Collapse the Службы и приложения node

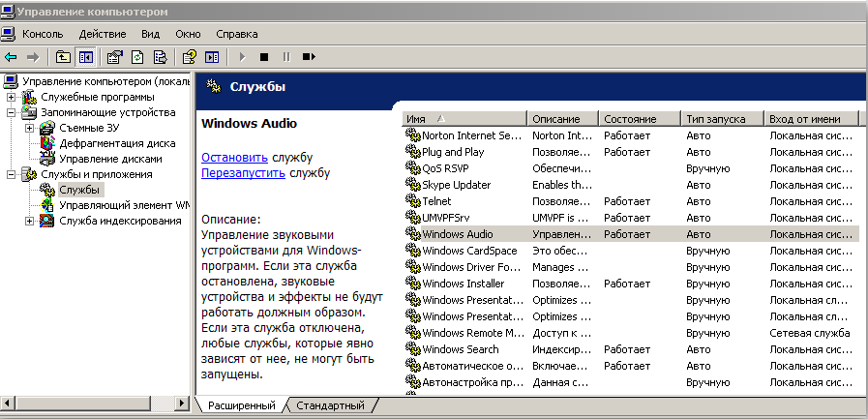[11, 175]
